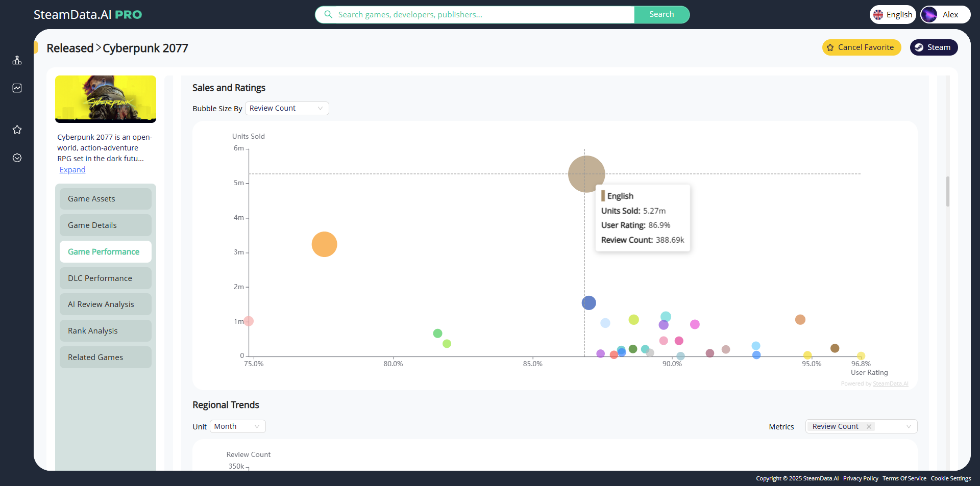The width and height of the screenshot is (980, 486).
Task: Open rankings via the podium sidebar icon
Action: [17, 60]
